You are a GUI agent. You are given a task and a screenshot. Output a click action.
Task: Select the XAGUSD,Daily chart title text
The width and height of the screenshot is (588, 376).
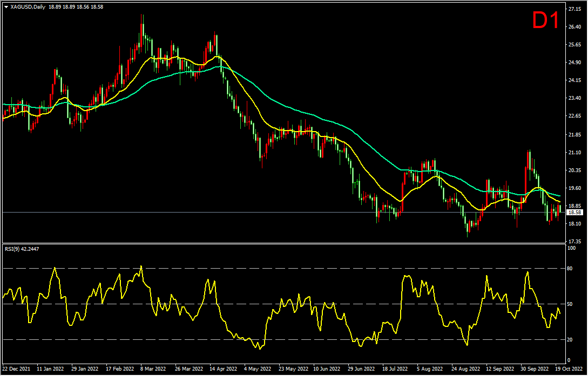pos(28,7)
